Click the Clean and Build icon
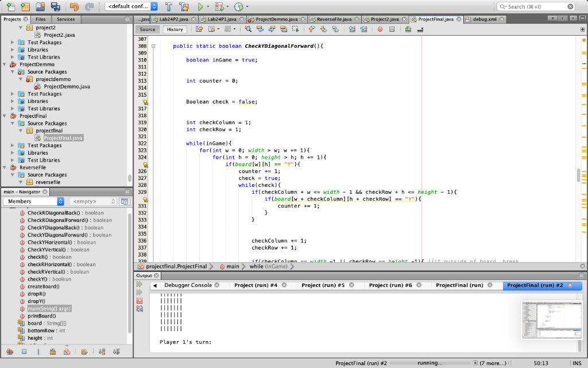588x368 pixels. click(184, 6)
